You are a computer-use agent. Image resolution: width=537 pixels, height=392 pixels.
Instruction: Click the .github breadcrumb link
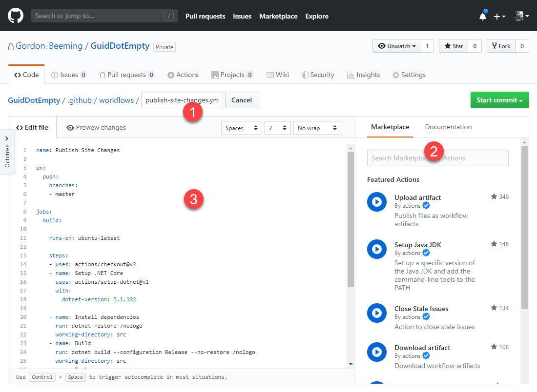tap(80, 100)
